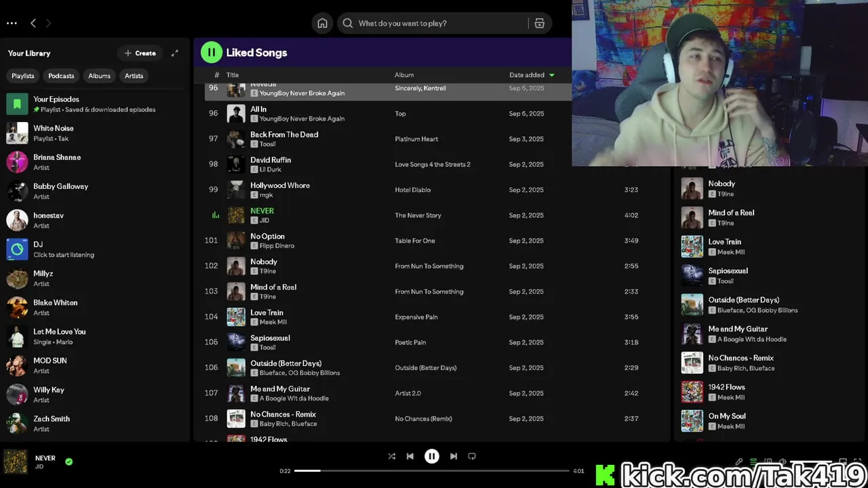Select 1942 Flows in queue panel

click(726, 387)
